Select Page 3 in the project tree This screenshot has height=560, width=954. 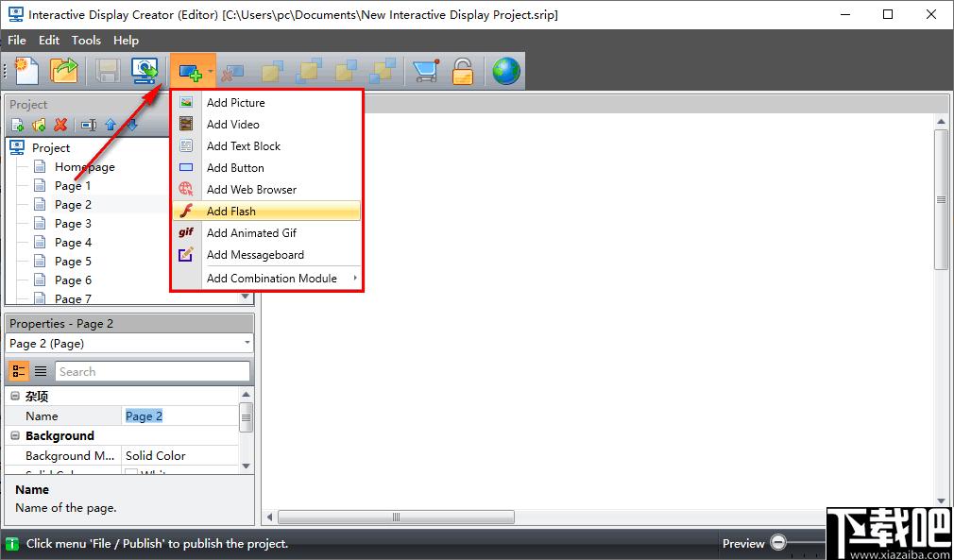pos(73,224)
